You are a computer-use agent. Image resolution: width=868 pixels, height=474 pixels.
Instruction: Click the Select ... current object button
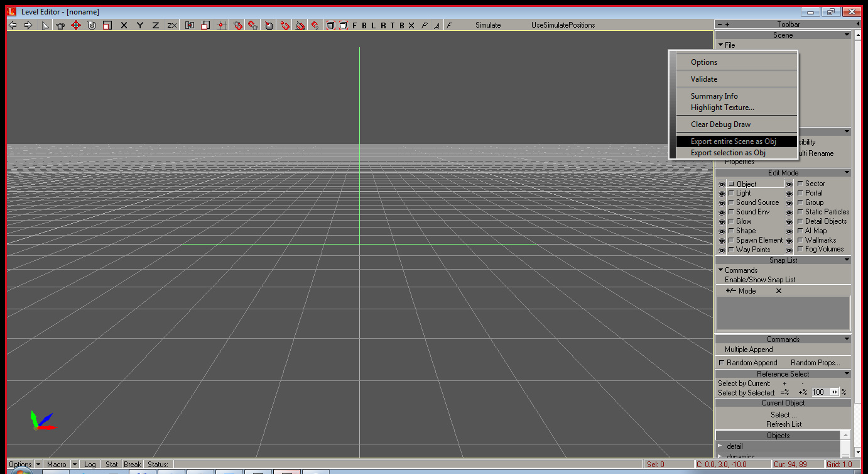tap(784, 415)
